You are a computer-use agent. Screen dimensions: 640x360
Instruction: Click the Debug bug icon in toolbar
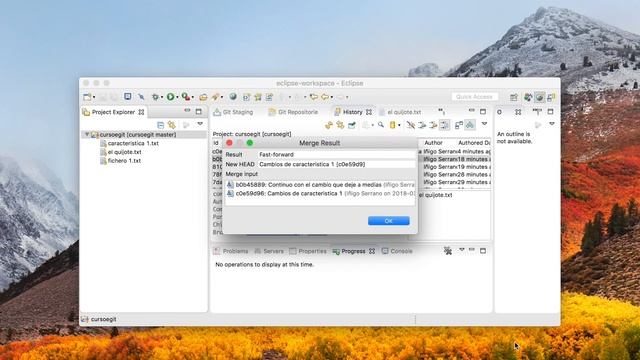pos(155,97)
